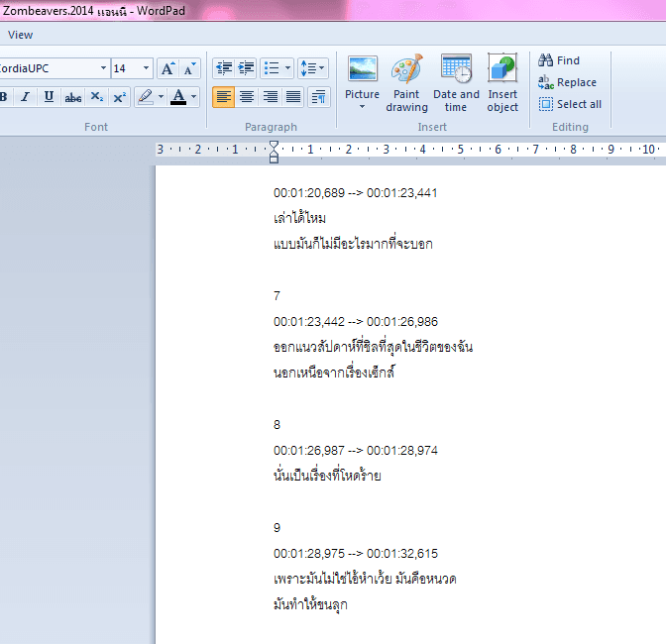The width and height of the screenshot is (666, 644).
Task: Open the View tab
Action: click(20, 35)
